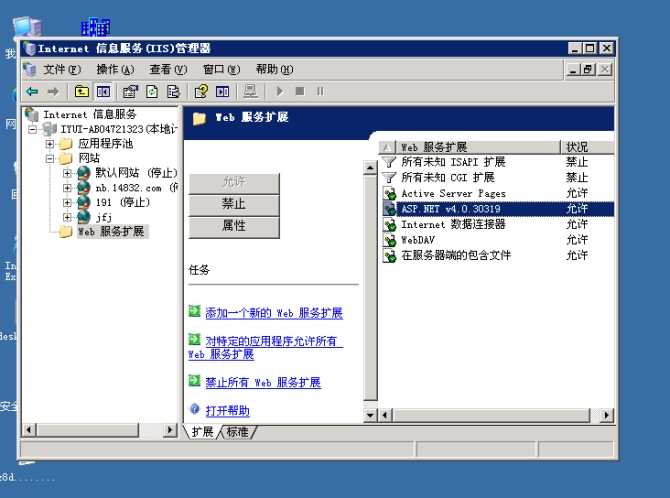Click the globe icon of jfj site

pos(84,217)
